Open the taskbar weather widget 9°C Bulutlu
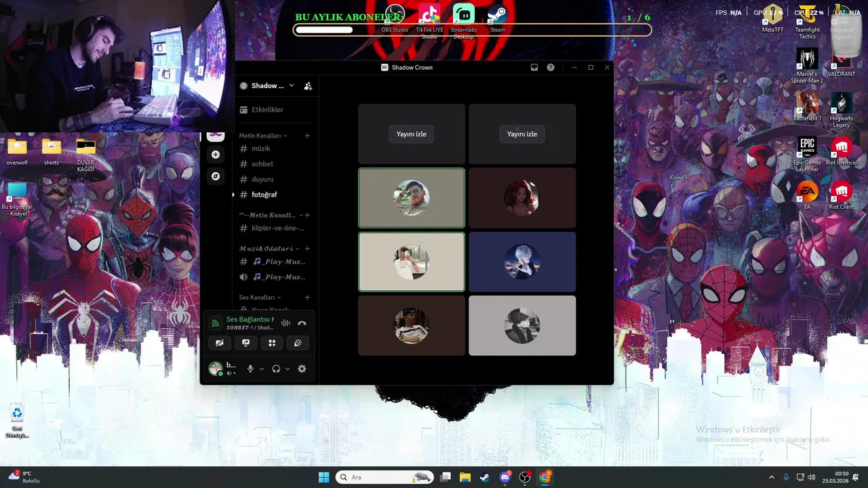 click(24, 477)
